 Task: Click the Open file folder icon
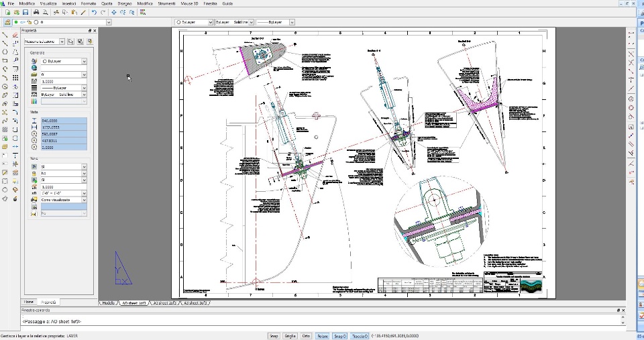[16, 12]
